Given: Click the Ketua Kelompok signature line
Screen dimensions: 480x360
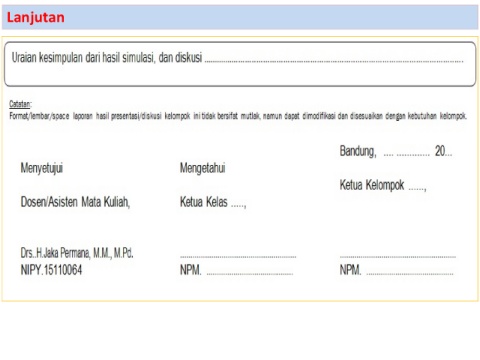Looking at the screenshot, I should click(x=398, y=257).
